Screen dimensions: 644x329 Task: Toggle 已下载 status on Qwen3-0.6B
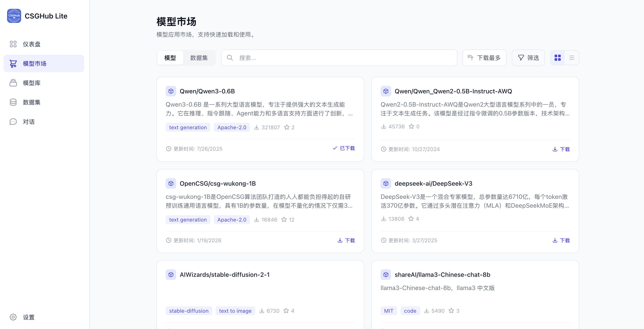tap(344, 148)
